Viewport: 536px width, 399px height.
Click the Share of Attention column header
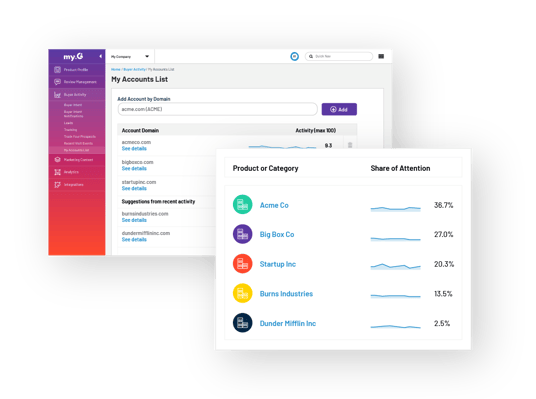coord(400,168)
